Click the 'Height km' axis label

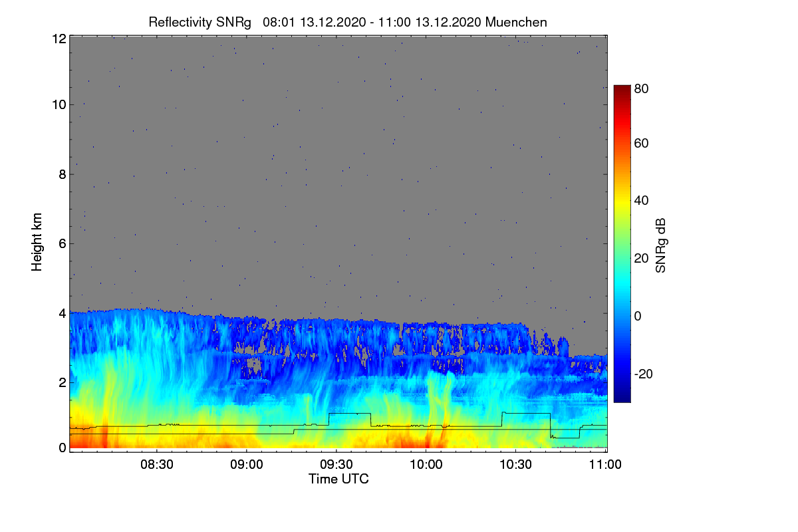37,241
